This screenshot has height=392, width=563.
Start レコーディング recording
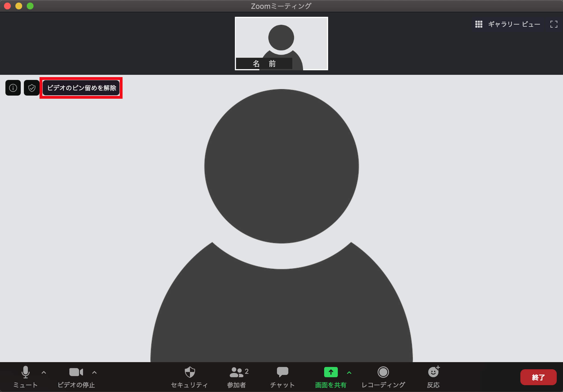[383, 377]
